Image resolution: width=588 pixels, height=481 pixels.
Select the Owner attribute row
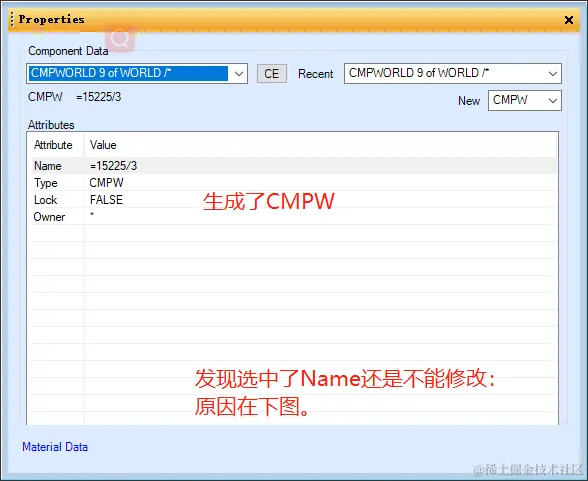(293, 217)
